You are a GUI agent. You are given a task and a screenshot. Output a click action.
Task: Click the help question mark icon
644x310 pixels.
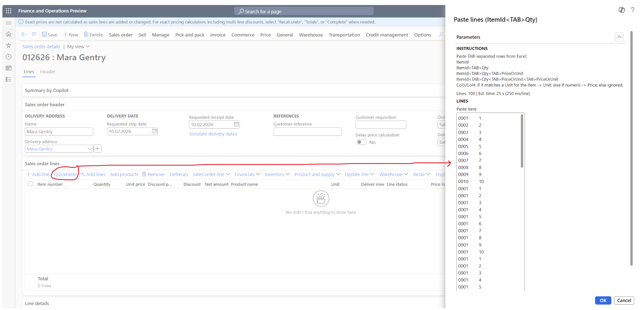(632, 10)
